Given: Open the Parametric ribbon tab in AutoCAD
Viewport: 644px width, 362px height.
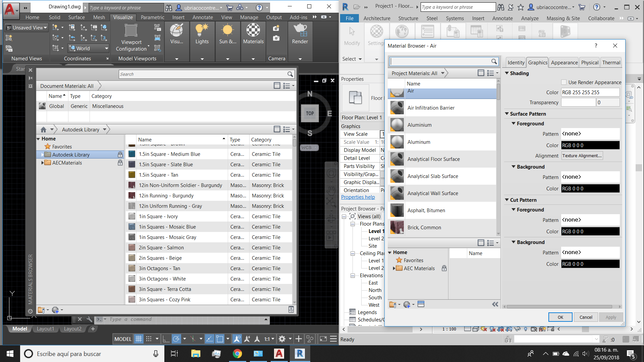Looking at the screenshot, I should click(x=152, y=17).
